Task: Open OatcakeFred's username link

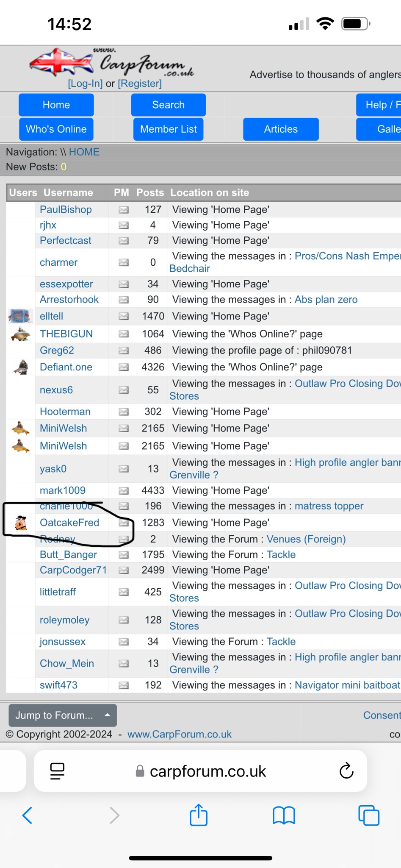Action: coord(69,523)
